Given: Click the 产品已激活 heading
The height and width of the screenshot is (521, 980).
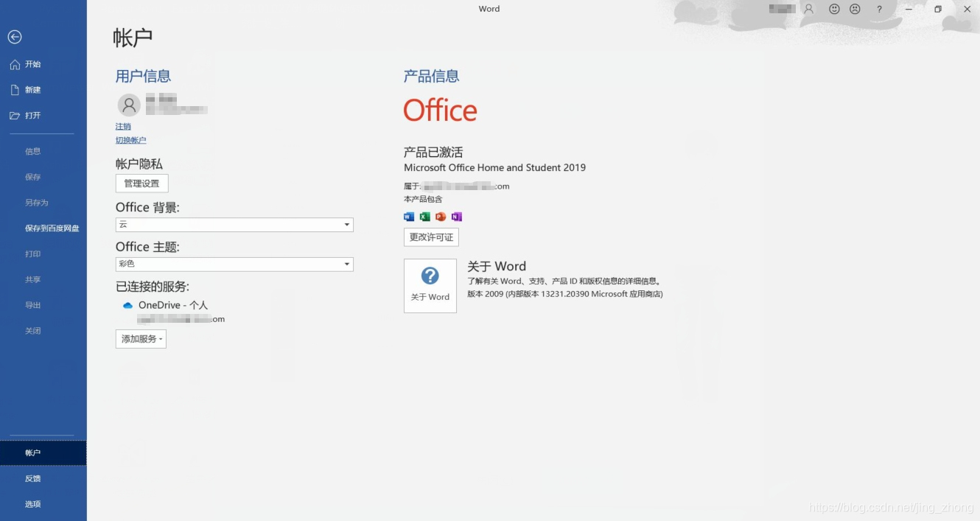Looking at the screenshot, I should pos(433,153).
